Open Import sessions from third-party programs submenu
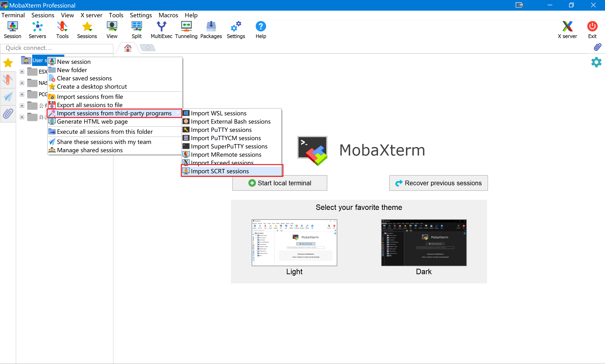 point(115,113)
